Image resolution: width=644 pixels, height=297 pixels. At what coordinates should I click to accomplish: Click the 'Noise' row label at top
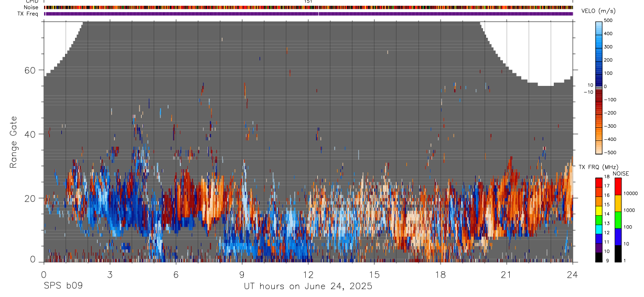pyautogui.click(x=31, y=7)
